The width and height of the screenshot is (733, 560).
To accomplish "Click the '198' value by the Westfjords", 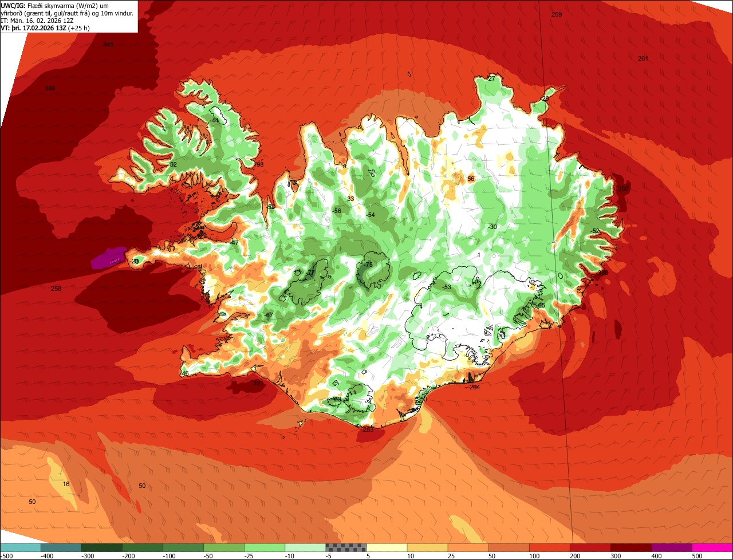I will click(258, 165).
